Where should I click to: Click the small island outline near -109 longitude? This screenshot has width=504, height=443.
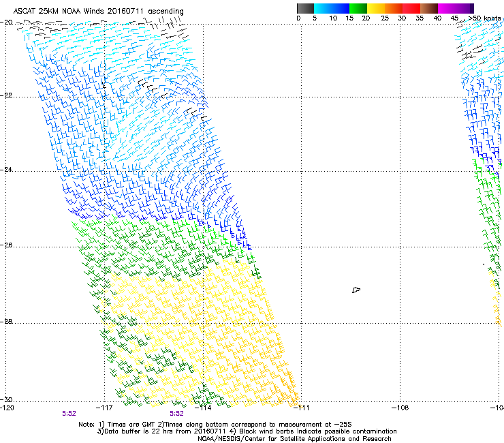pos(356,290)
